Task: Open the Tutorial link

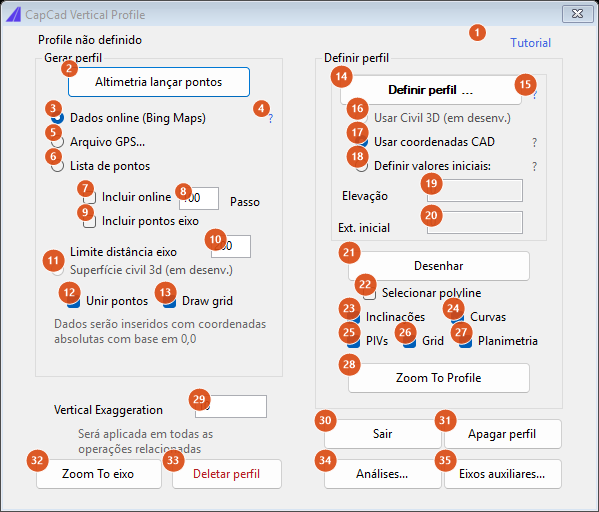Action: click(530, 43)
